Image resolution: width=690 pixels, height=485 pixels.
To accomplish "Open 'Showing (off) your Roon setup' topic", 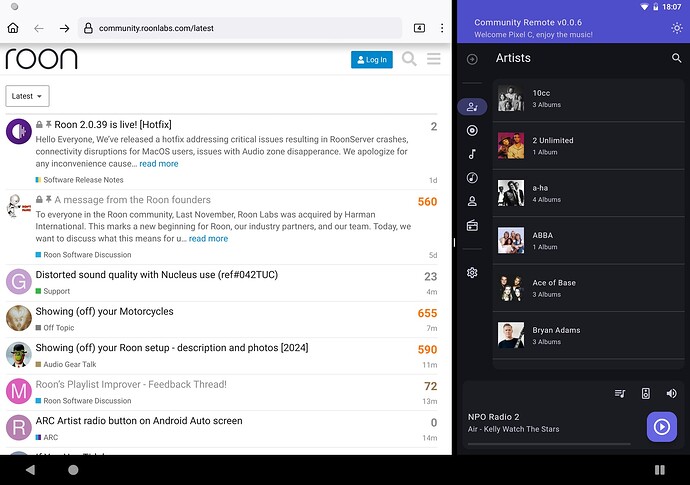I will [172, 348].
